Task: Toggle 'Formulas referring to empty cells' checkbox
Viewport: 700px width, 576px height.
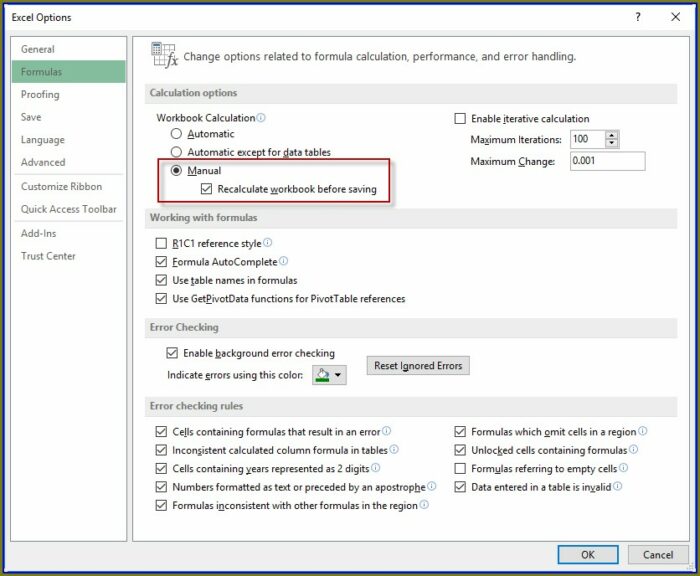Action: [460, 468]
